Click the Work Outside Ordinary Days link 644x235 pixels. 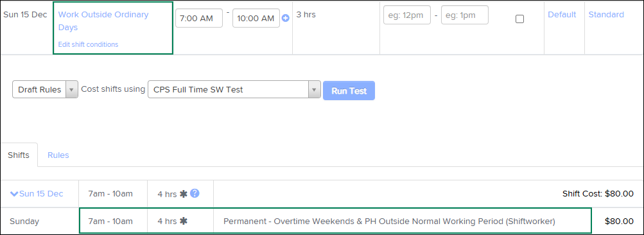coord(103,21)
